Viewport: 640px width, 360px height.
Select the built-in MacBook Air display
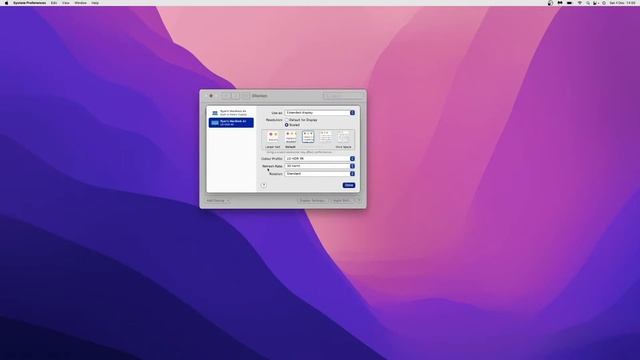[231, 113]
